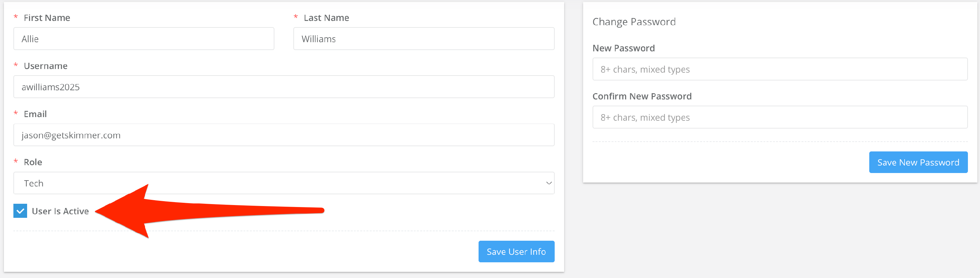Viewport: 980px width, 278px height.
Task: Click the Confirm New Password label
Action: coord(642,96)
